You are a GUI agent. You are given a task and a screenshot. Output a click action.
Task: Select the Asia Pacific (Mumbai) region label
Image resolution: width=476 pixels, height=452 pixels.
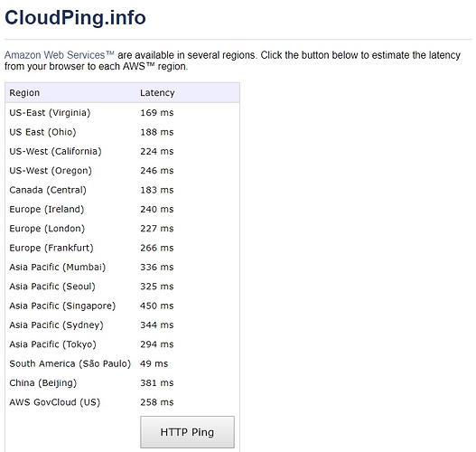tap(58, 267)
